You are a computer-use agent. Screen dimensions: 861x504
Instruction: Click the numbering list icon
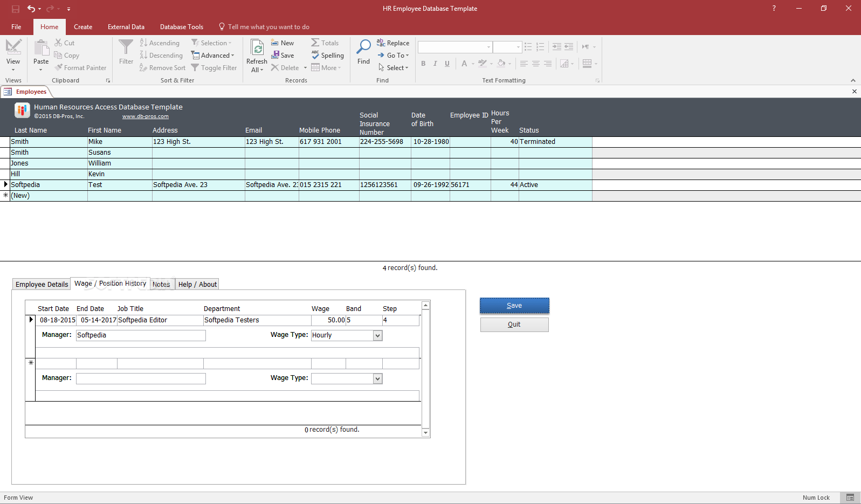point(540,47)
